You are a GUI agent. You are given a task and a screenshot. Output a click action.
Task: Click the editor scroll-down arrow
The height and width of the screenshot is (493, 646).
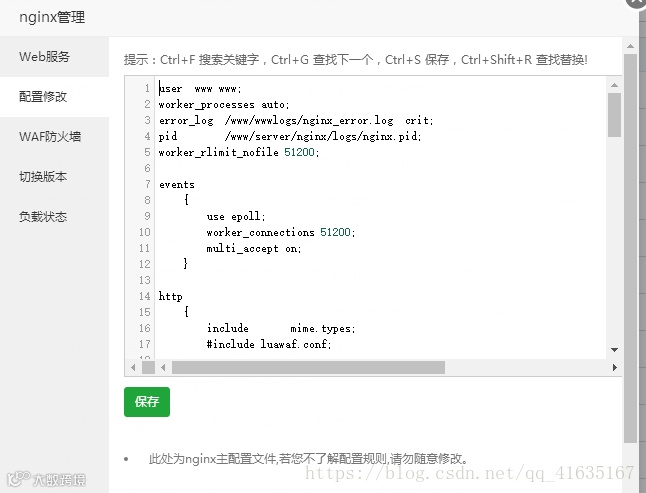coord(614,350)
